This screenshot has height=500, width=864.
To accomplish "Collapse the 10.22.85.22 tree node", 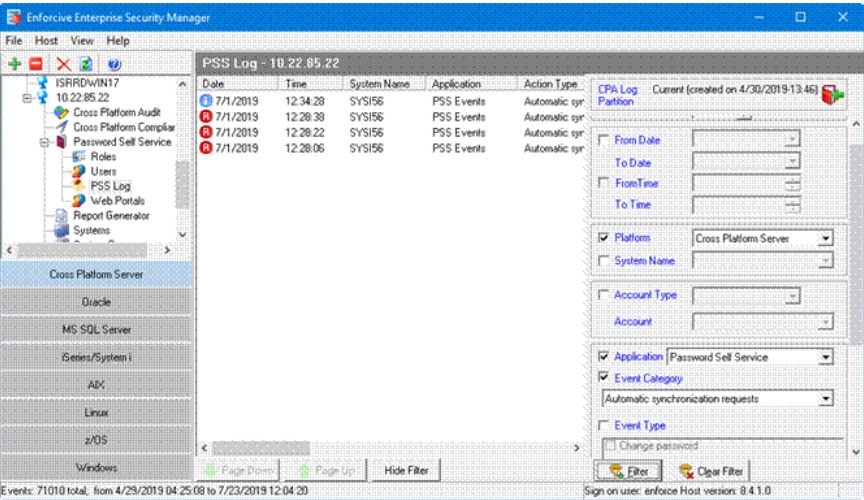I will tap(27, 98).
